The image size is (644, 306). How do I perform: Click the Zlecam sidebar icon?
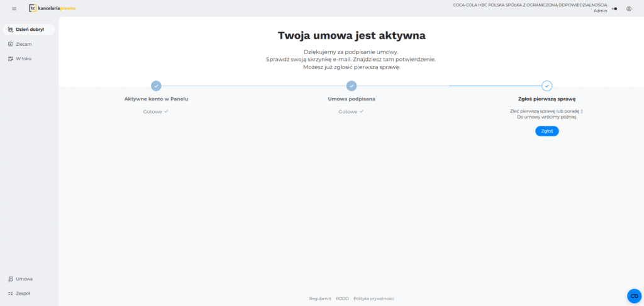point(10,44)
